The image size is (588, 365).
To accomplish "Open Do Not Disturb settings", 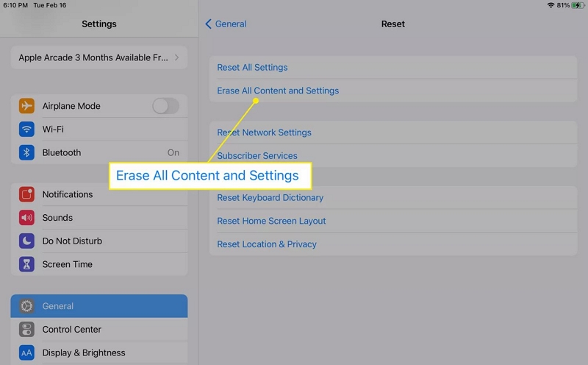I will click(x=99, y=241).
